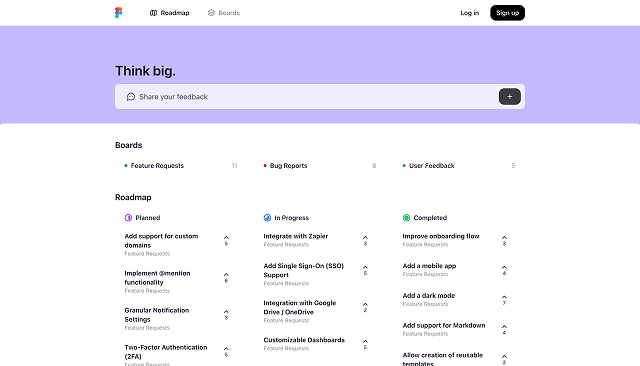This screenshot has width=640, height=366.
Task: Click the plus button to submit feedback
Action: click(x=509, y=97)
